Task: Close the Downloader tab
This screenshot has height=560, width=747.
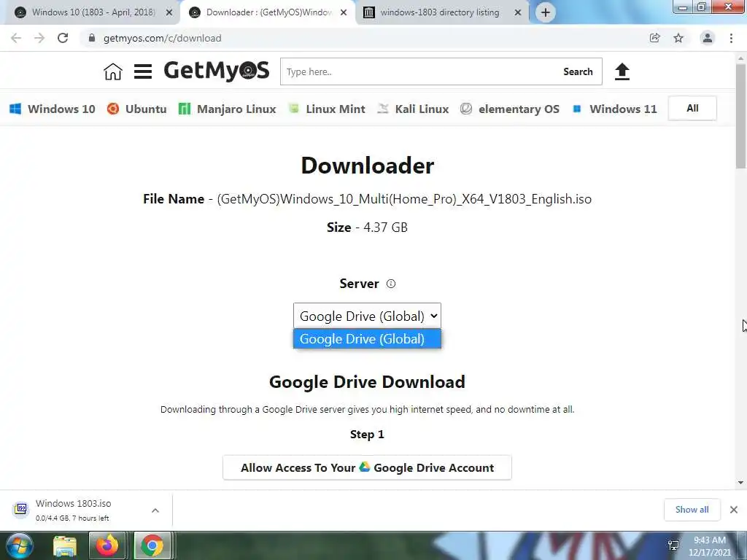Action: (x=344, y=12)
